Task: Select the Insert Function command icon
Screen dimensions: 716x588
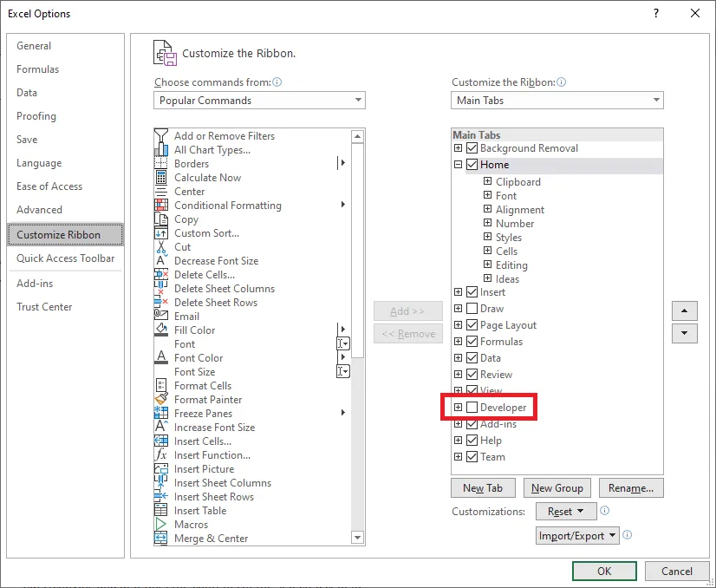Action: 162,455
